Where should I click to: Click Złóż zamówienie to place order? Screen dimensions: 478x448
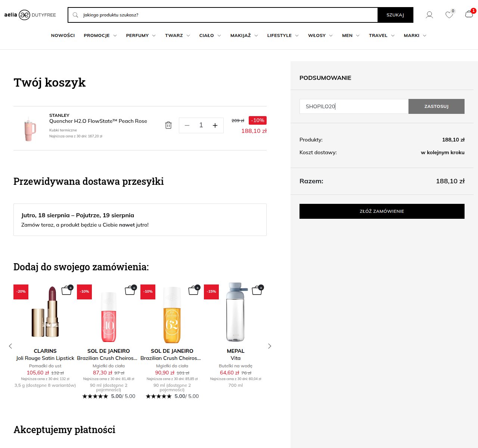pos(382,211)
